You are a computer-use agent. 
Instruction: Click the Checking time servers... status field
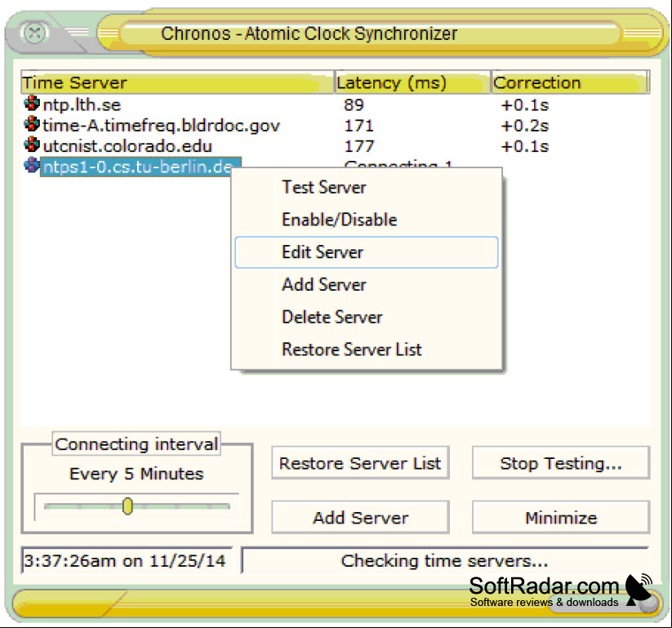coord(445,560)
